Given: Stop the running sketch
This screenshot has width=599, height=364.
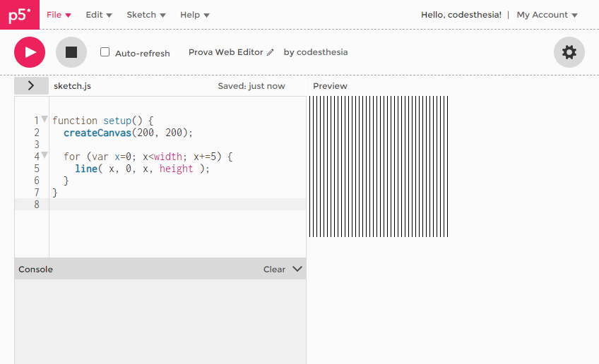Looking at the screenshot, I should [x=71, y=52].
